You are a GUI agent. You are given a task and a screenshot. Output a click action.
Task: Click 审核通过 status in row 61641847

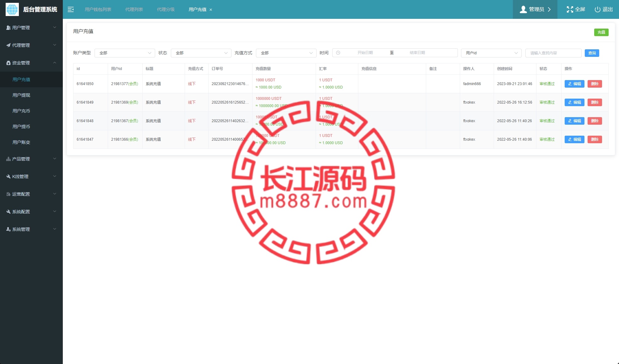click(x=547, y=139)
